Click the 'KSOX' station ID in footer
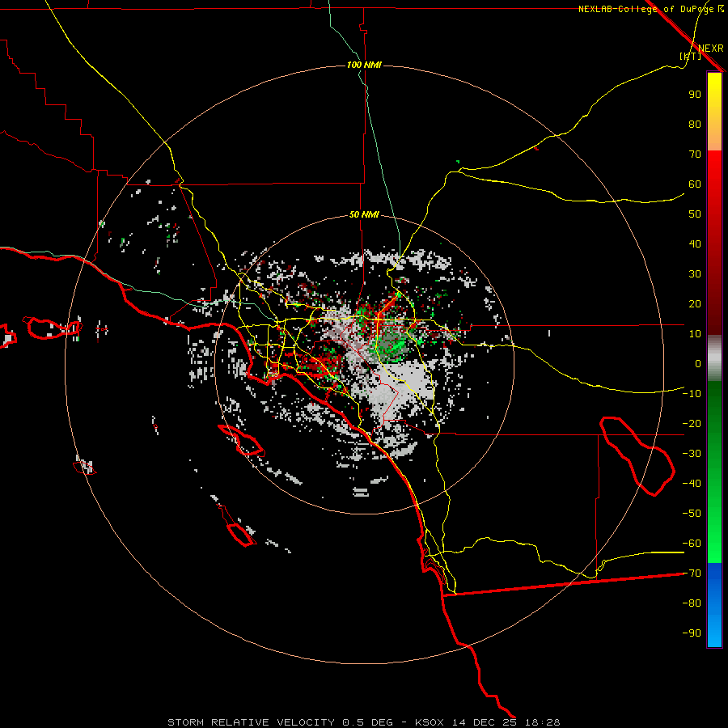The width and height of the screenshot is (728, 728). pos(429,722)
